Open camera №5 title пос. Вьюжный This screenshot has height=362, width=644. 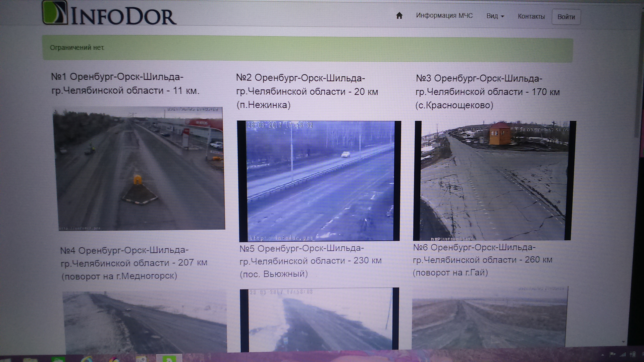pyautogui.click(x=310, y=261)
